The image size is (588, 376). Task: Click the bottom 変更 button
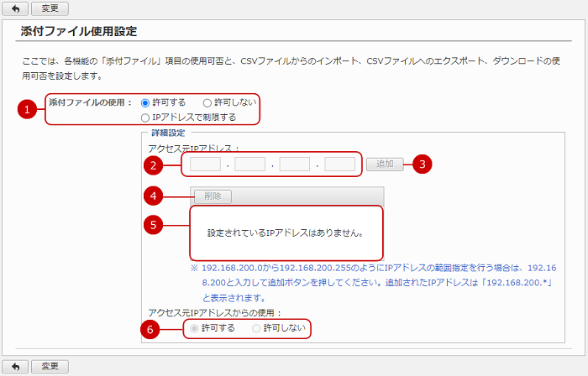point(50,366)
